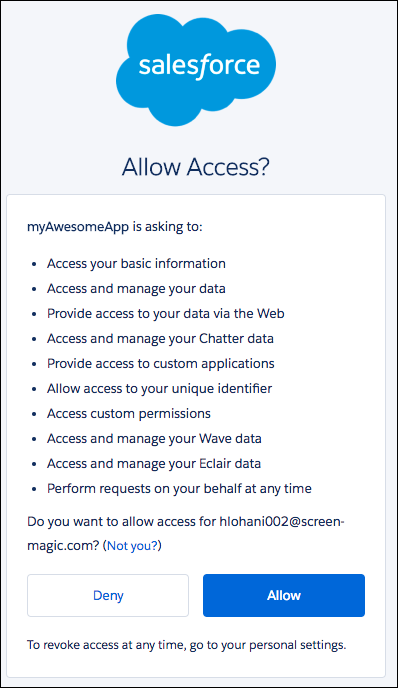Click "Provide access to custom applications" item

(x=161, y=364)
